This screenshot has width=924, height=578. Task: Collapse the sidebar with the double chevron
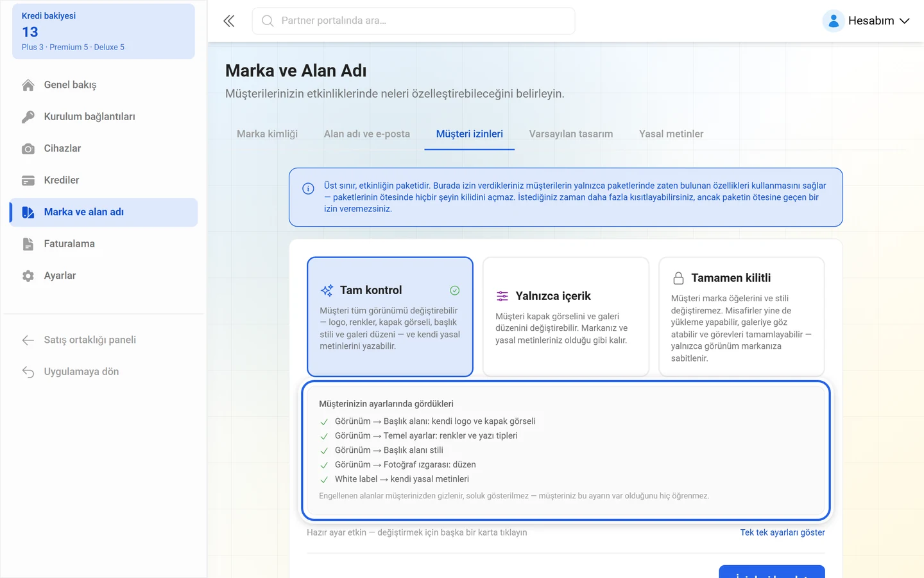coord(229,21)
